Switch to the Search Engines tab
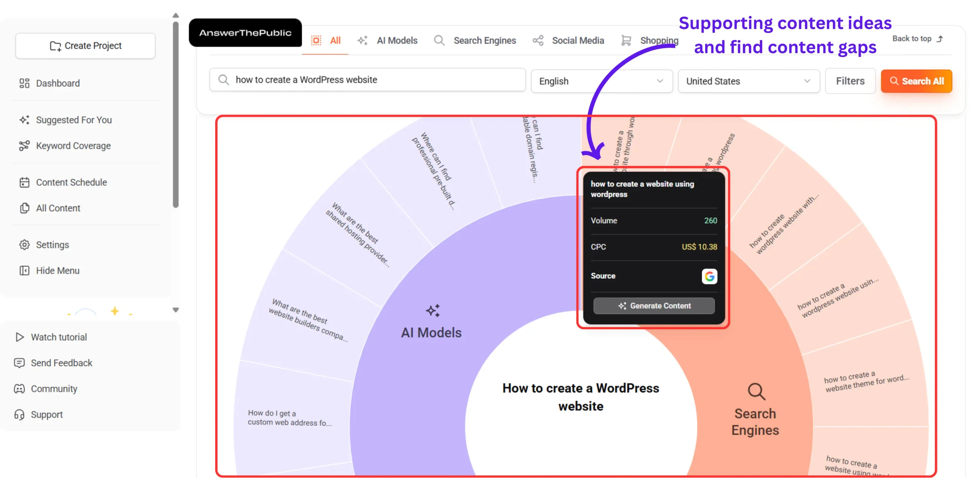Image resolution: width=980 pixels, height=490 pixels. [475, 41]
